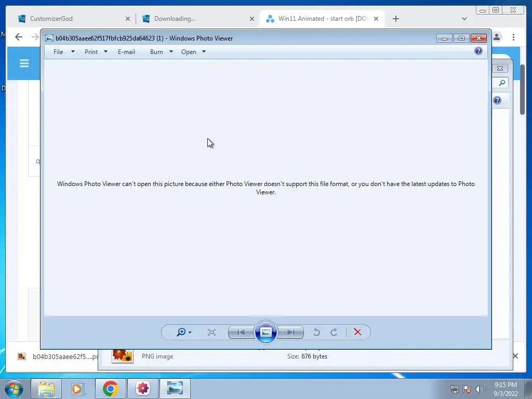Open Google Chrome from taskbar
Screen dimensions: 532x399
[110, 389]
